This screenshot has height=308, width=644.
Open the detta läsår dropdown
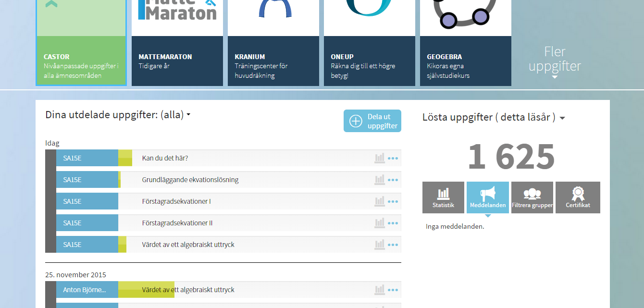point(563,117)
